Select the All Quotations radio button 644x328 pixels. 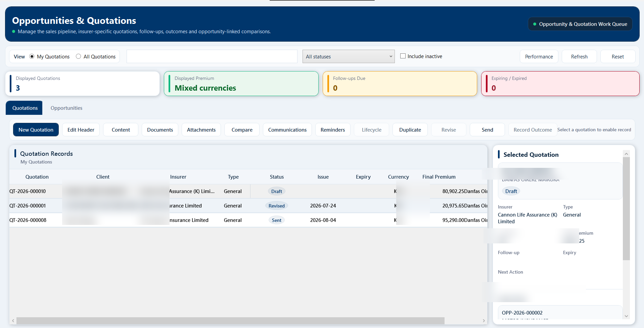point(78,56)
